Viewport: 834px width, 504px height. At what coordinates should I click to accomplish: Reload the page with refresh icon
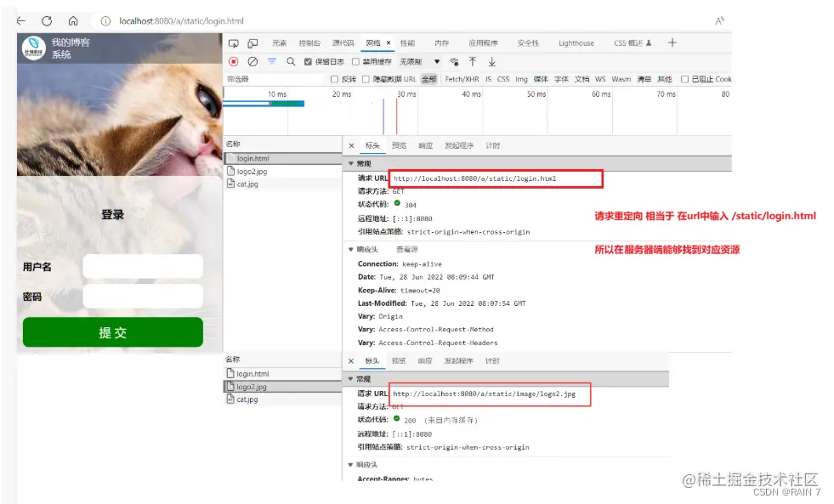coord(47,20)
